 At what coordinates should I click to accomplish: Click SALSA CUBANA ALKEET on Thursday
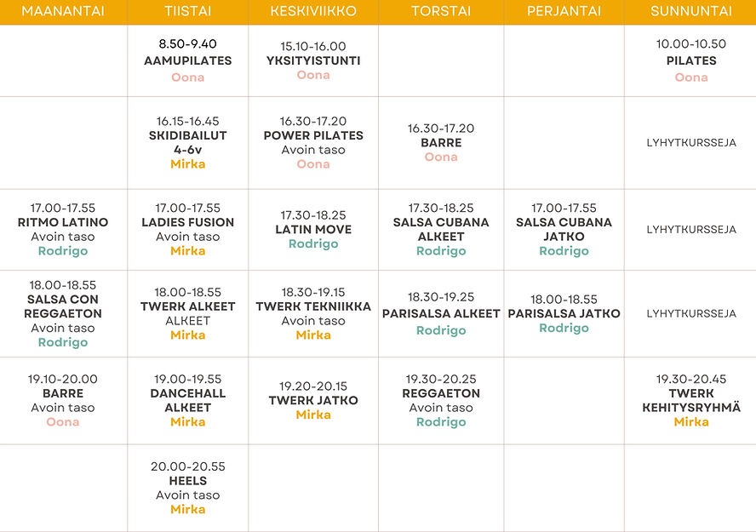click(441, 229)
